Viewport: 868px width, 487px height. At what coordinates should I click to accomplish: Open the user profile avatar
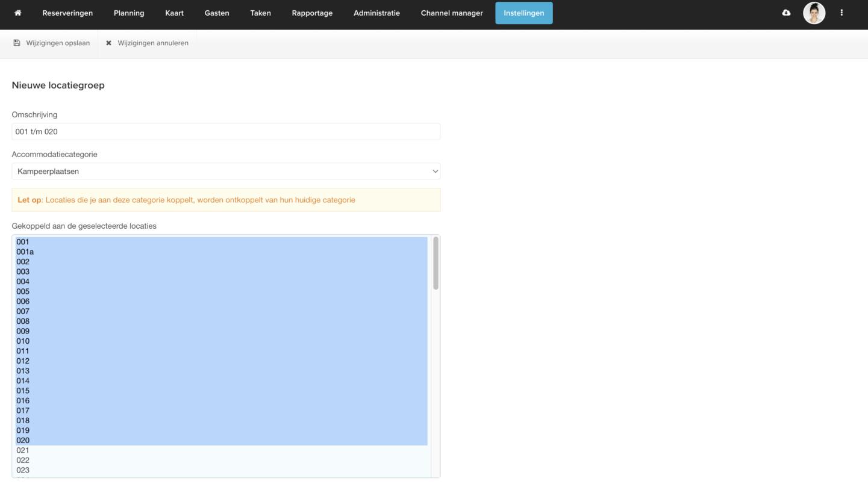(814, 13)
